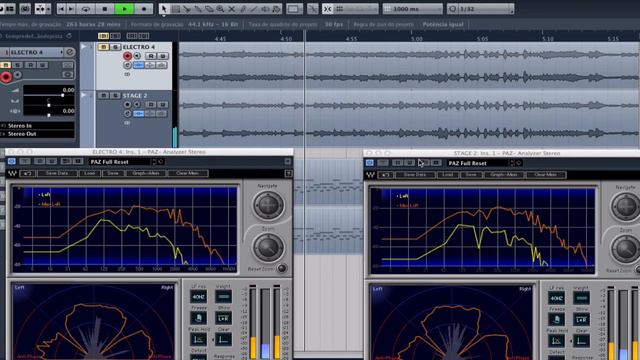Select the Line tool
Viewport: 640px width, 360px height.
pos(254,9)
